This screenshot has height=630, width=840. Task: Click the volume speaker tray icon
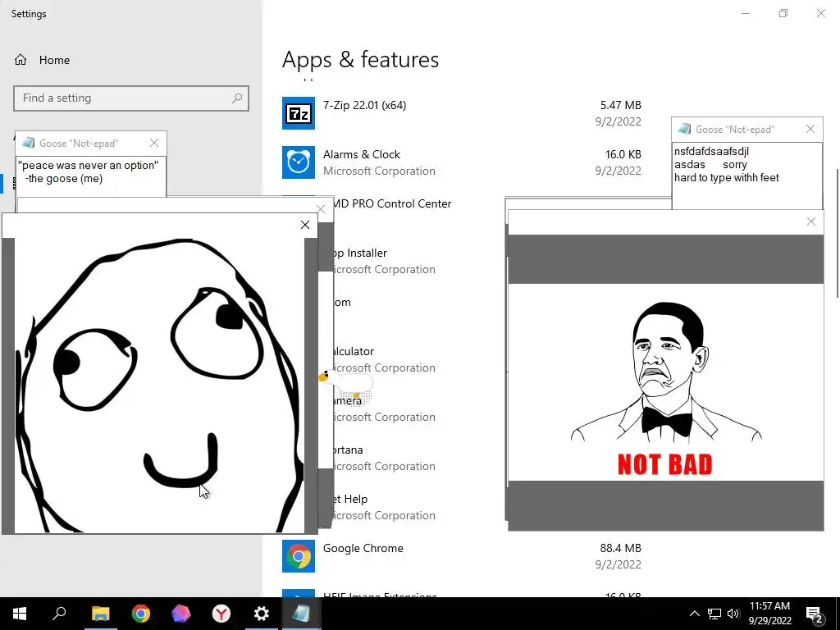733,614
